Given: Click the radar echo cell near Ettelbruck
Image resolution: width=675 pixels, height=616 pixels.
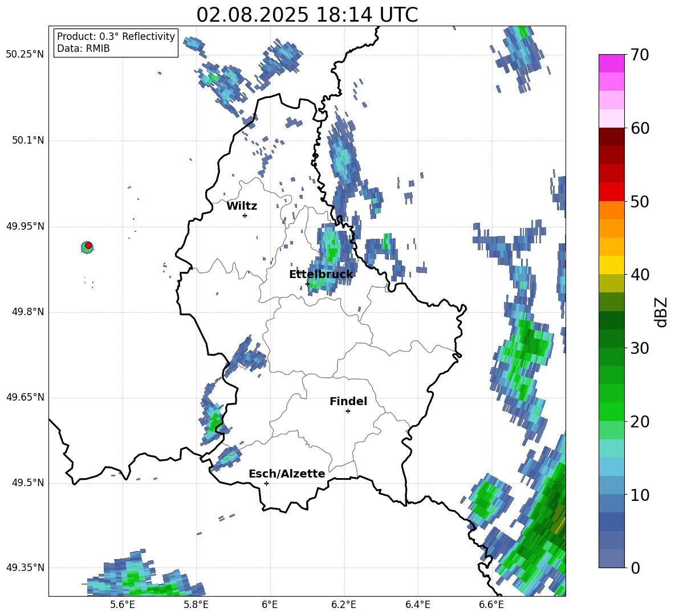Looking at the screenshot, I should 331,258.
